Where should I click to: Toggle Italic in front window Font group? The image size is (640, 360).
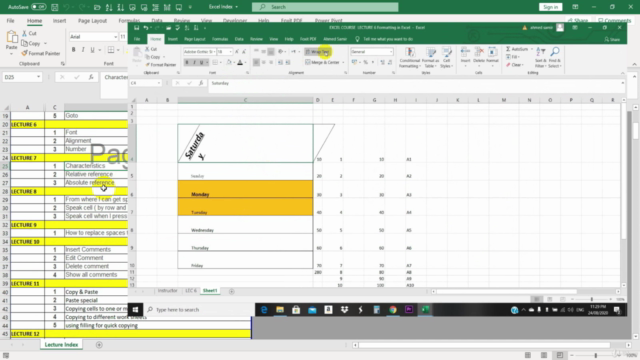coord(194,62)
